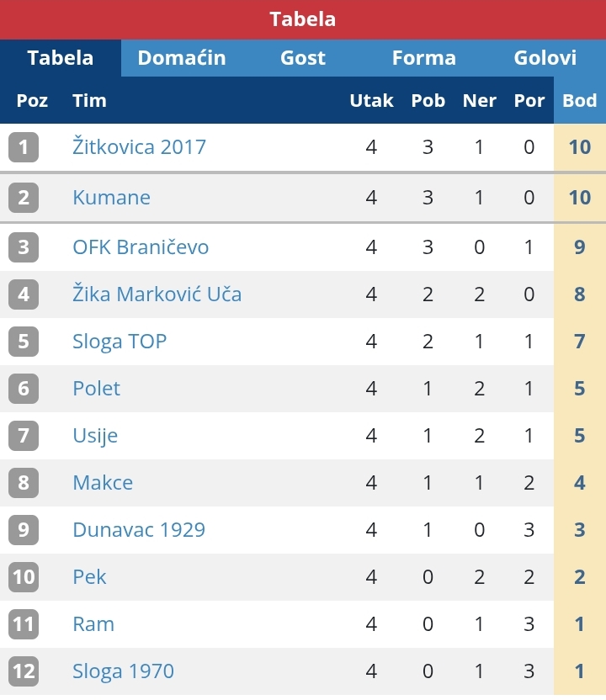
Task: Open Sloga 1970 team link
Action: [123, 671]
